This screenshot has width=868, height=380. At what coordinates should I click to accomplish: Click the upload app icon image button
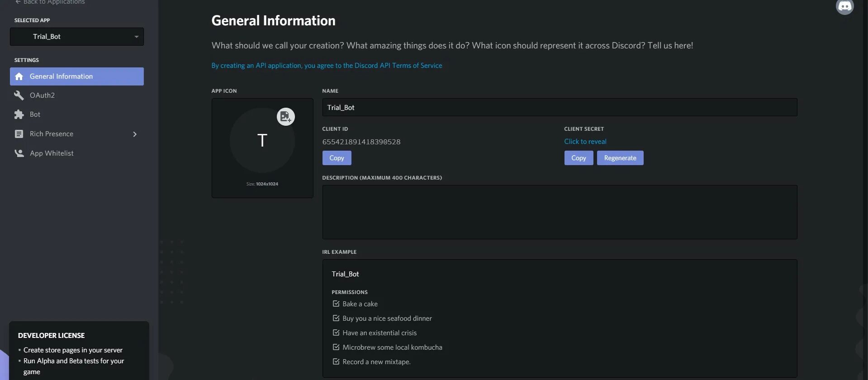285,117
